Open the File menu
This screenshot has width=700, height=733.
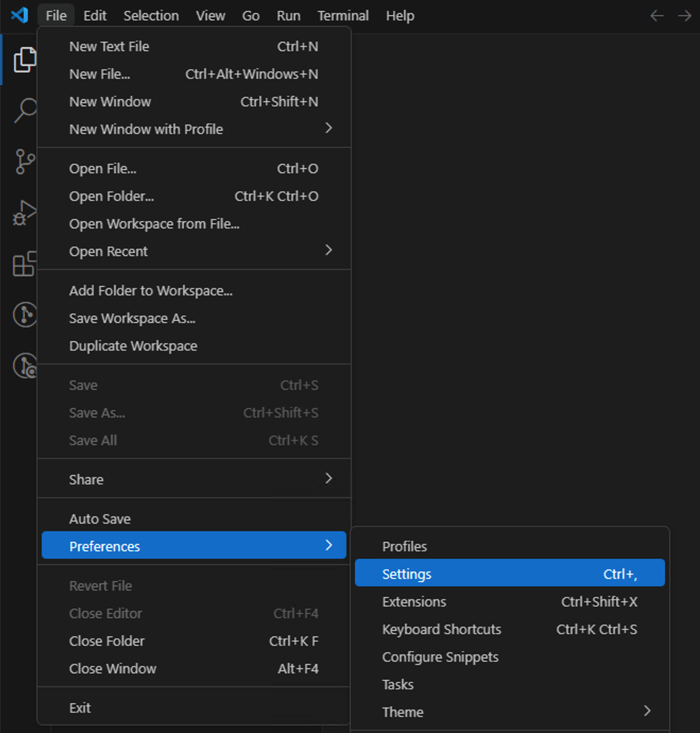click(x=56, y=15)
